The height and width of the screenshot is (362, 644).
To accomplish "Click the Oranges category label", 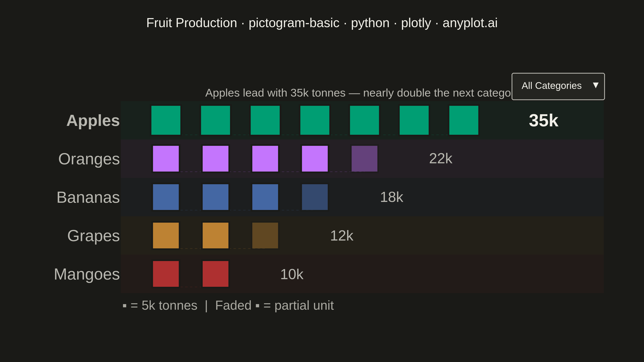I will click(x=89, y=159).
